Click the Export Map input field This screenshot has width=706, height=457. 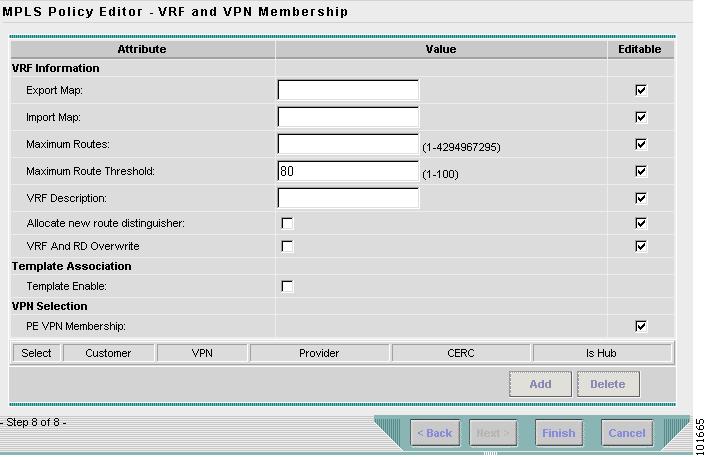coord(348,90)
